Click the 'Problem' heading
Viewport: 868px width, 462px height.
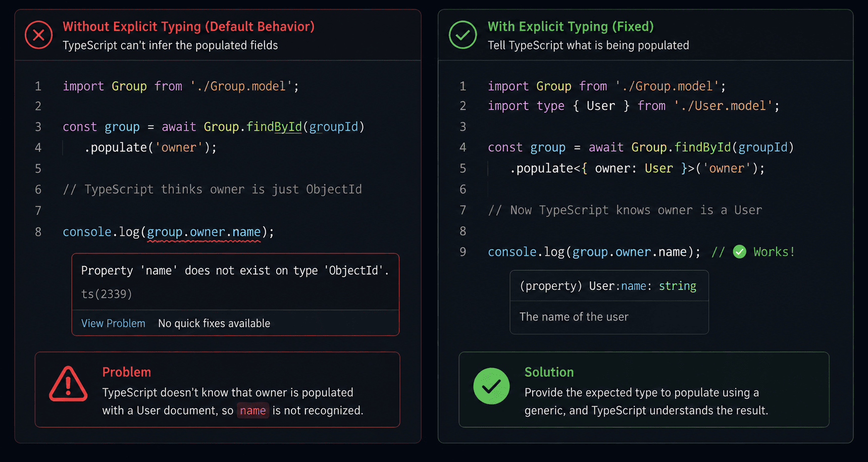pyautogui.click(x=127, y=372)
